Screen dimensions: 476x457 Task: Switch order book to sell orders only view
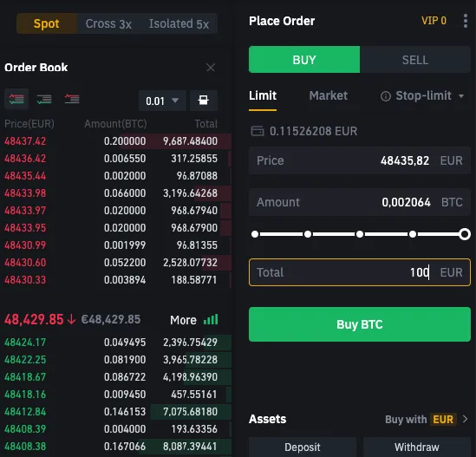click(x=72, y=99)
